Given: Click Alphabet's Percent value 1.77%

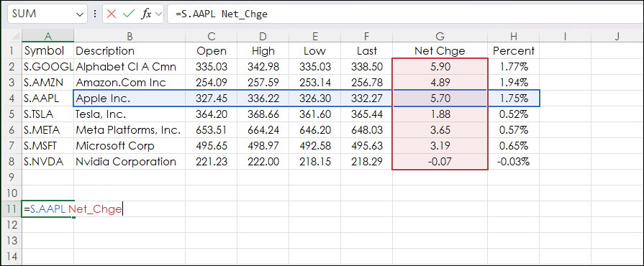Looking at the screenshot, I should [x=513, y=66].
